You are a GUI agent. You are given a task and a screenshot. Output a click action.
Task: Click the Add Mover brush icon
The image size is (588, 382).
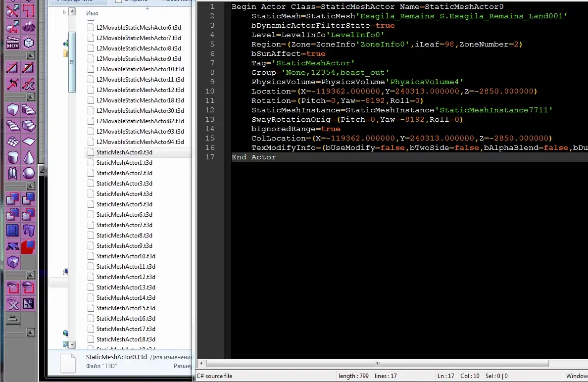click(12, 246)
